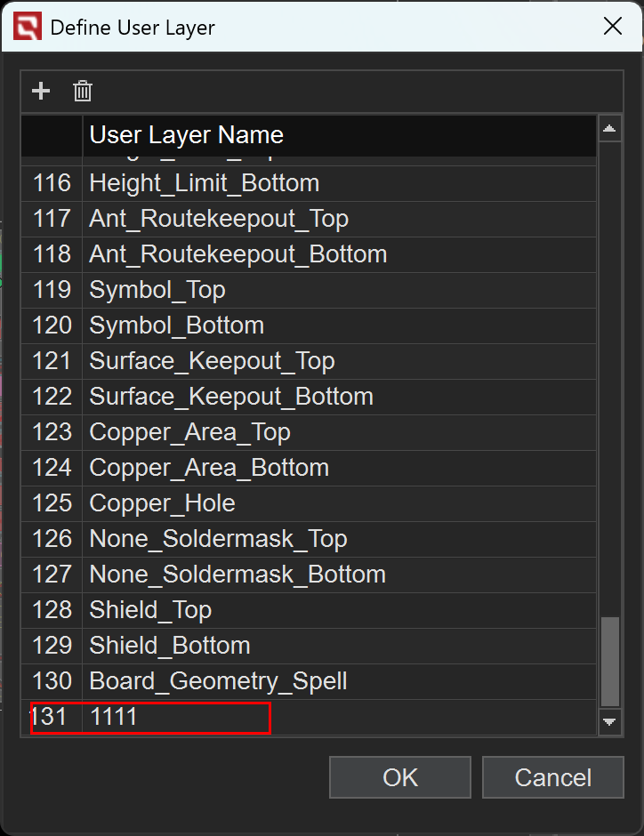Select the Height_Limit_Bottom layer row
644x836 pixels.
coord(204,183)
